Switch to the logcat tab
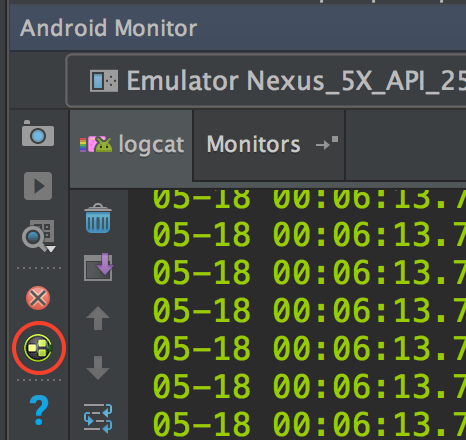The image size is (466, 440). tap(131, 145)
